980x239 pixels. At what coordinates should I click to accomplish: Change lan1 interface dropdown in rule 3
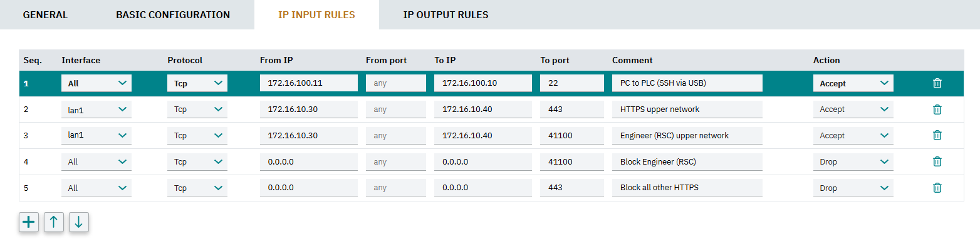pyautogui.click(x=96, y=135)
